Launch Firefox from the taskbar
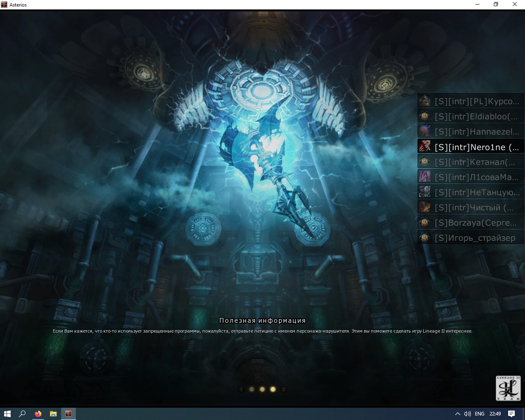The image size is (525, 420). pos(38,414)
